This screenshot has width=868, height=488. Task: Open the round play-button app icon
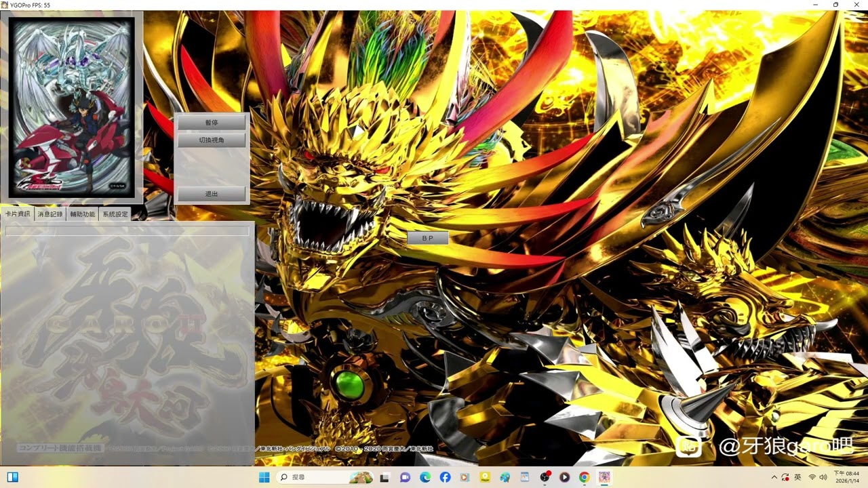[x=564, y=477]
